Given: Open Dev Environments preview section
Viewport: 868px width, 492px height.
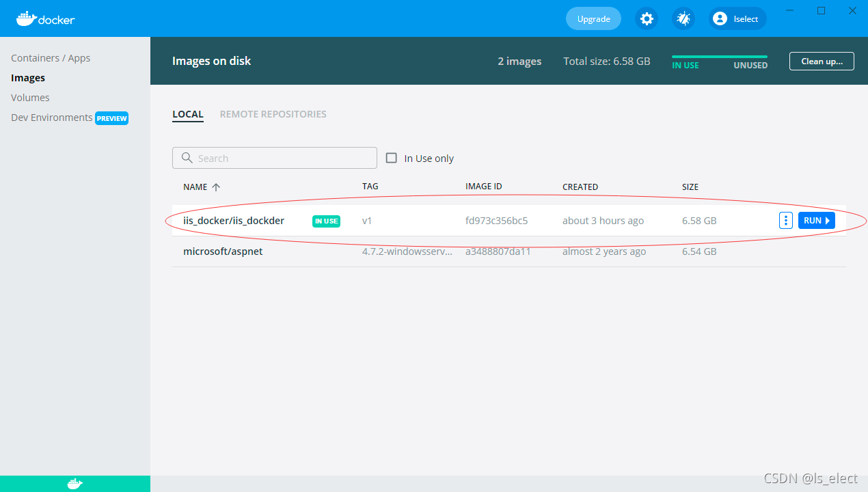Looking at the screenshot, I should (x=52, y=118).
